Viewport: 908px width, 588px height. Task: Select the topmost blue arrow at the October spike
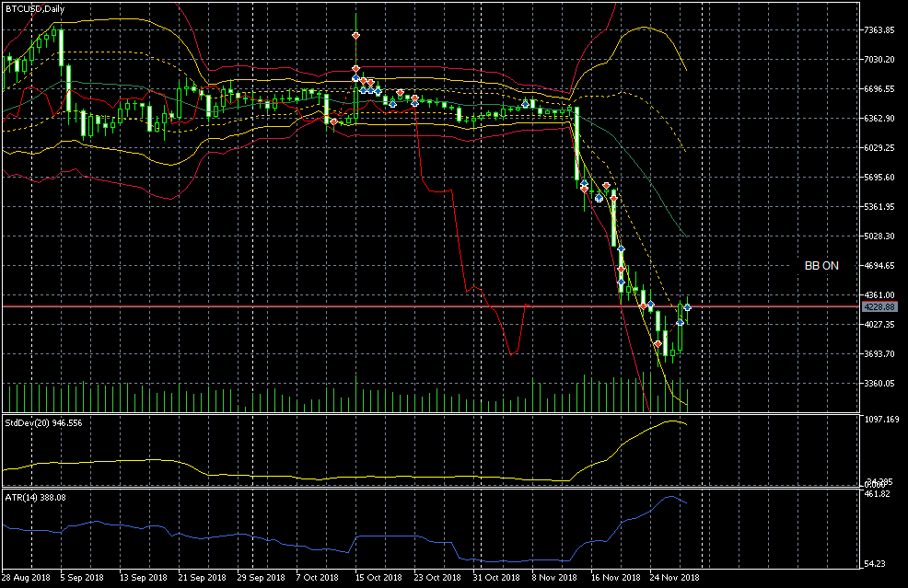(x=355, y=79)
